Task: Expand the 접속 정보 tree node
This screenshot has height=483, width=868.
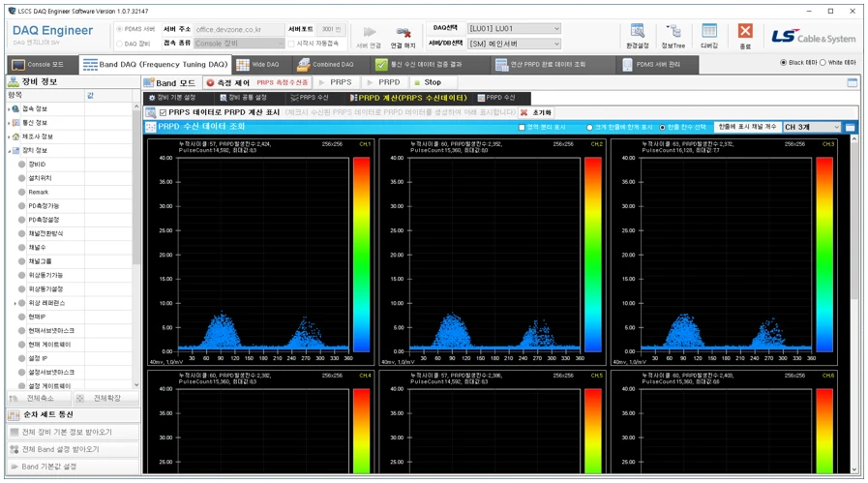Action: (9, 109)
